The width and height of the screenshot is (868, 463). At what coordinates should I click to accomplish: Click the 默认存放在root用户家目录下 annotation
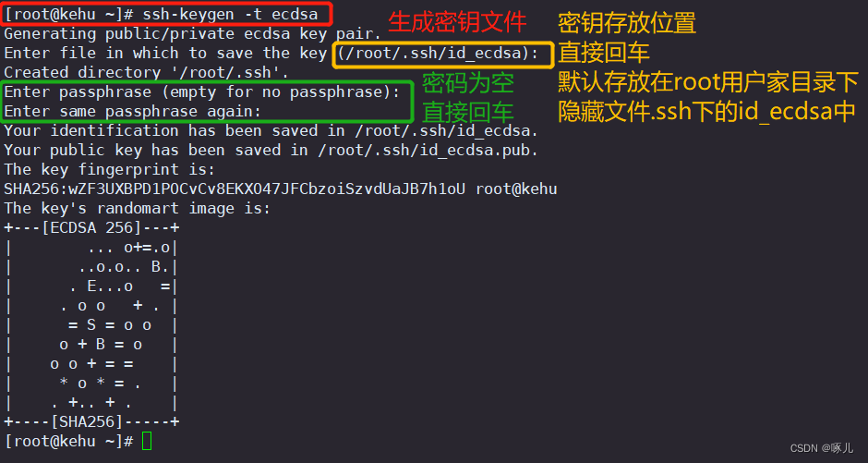(708, 82)
